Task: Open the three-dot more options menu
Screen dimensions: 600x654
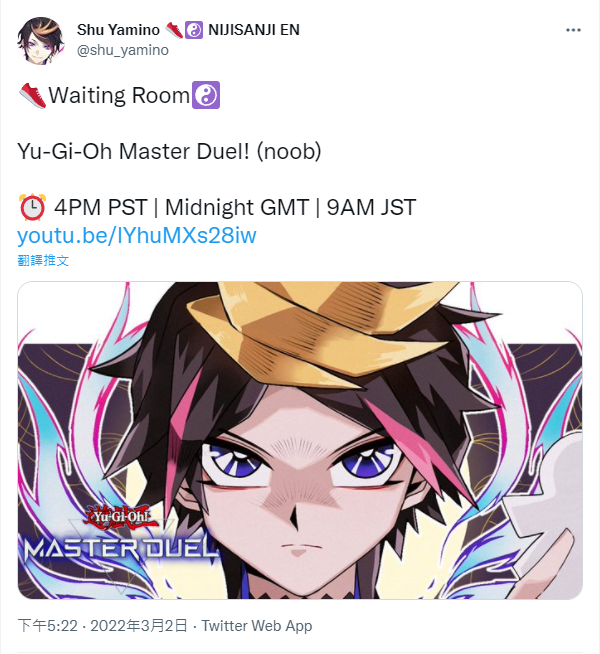Action: 573,30
